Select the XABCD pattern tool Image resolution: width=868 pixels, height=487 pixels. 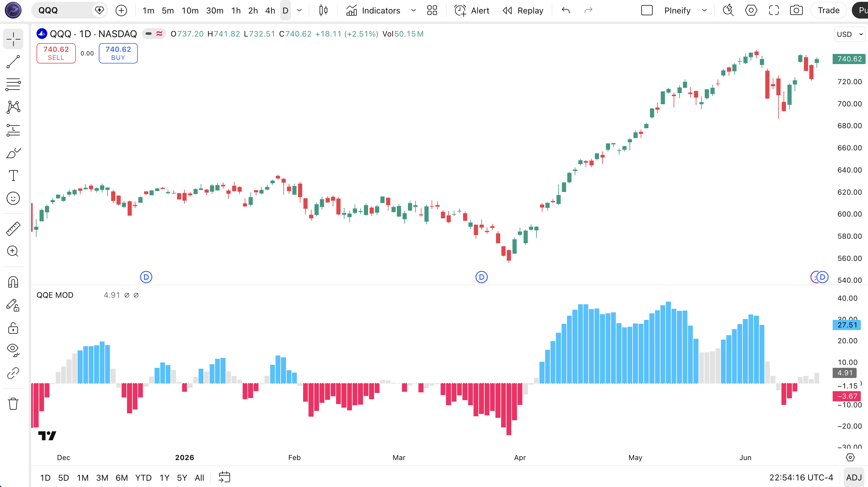point(13,107)
